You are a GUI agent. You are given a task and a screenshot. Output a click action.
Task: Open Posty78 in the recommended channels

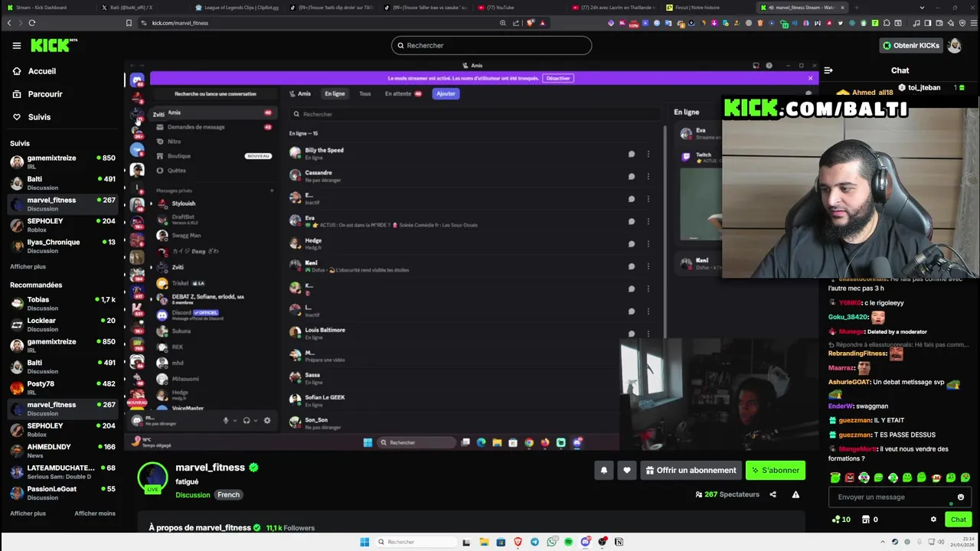[62, 387]
